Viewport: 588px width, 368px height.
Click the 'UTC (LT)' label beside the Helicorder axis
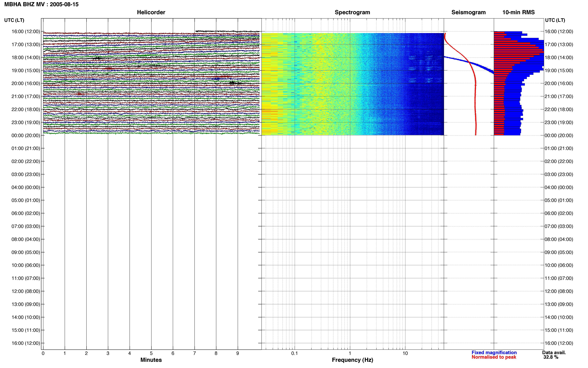click(x=14, y=20)
